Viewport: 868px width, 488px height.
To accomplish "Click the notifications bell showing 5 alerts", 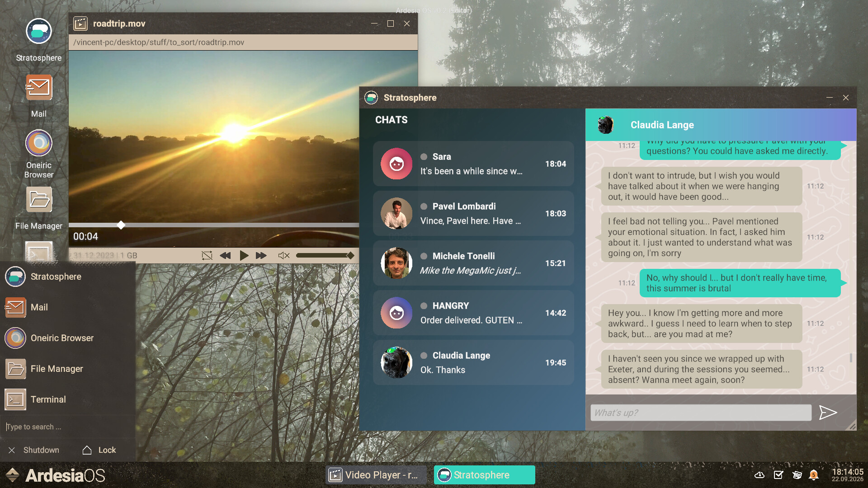I will [814, 475].
